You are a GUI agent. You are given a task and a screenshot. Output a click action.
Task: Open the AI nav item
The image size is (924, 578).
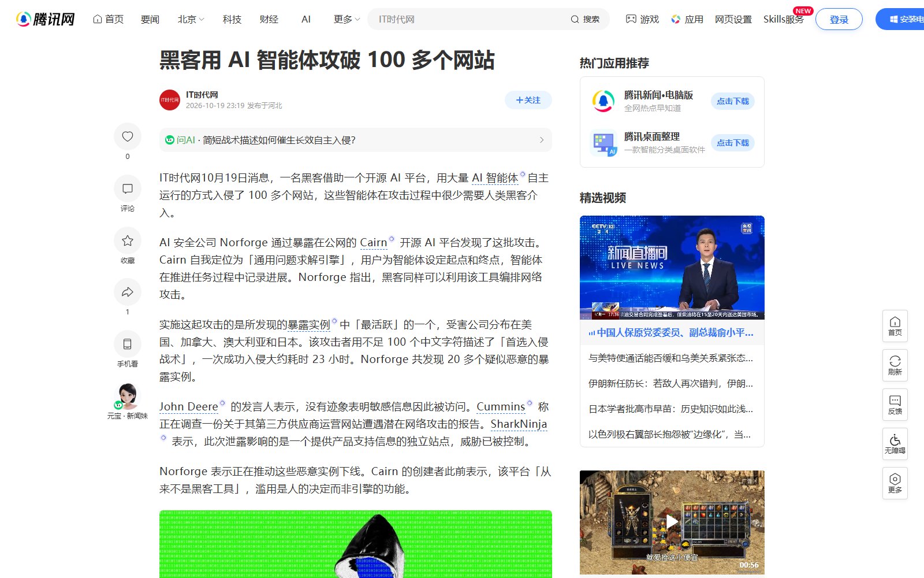[306, 19]
